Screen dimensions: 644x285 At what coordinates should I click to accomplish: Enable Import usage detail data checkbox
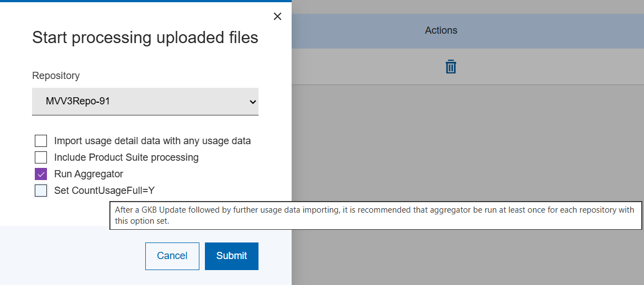coord(41,141)
